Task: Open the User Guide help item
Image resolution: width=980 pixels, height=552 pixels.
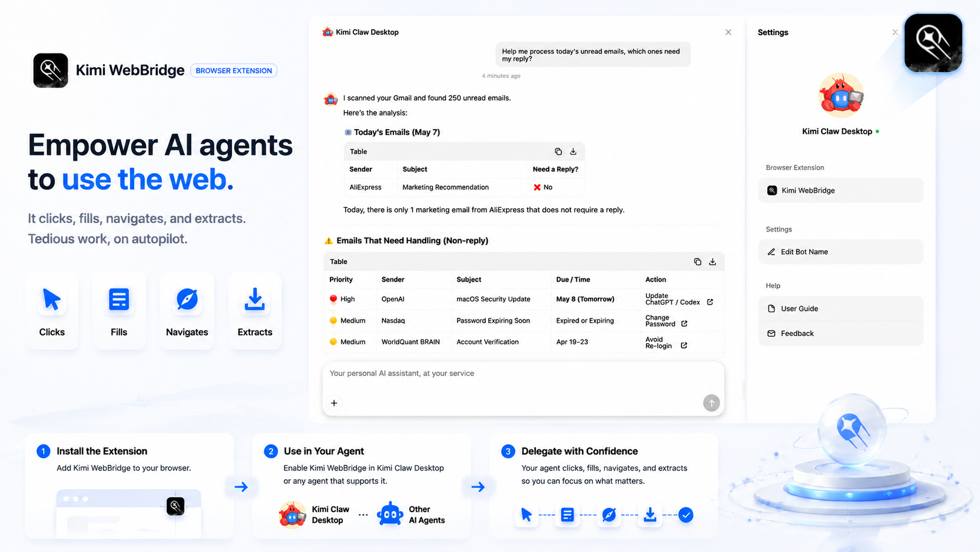Action: (841, 309)
